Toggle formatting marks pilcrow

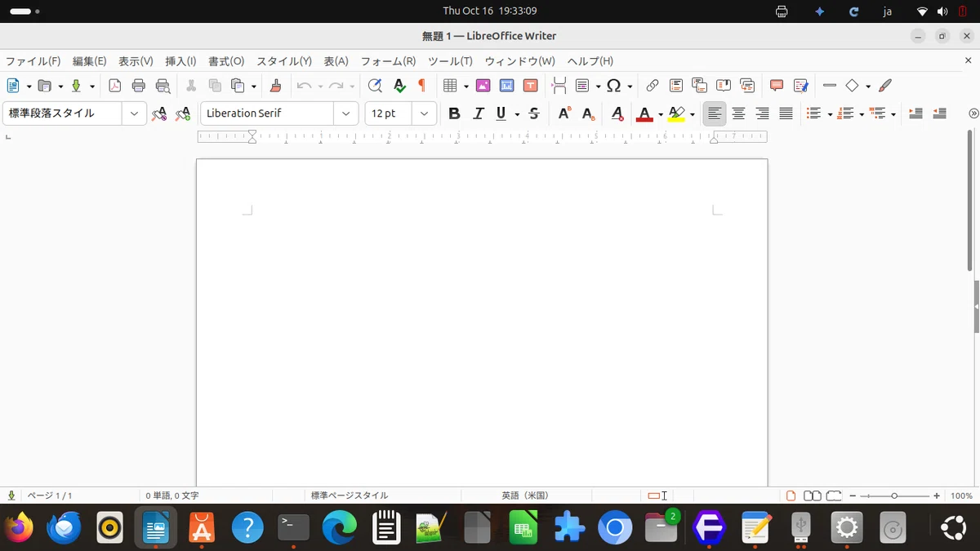coord(422,86)
